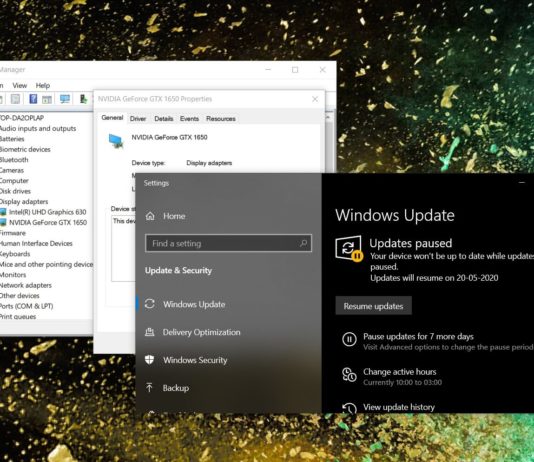Go to Home in Settings
Viewport: 534px width, 462px height.
click(174, 216)
